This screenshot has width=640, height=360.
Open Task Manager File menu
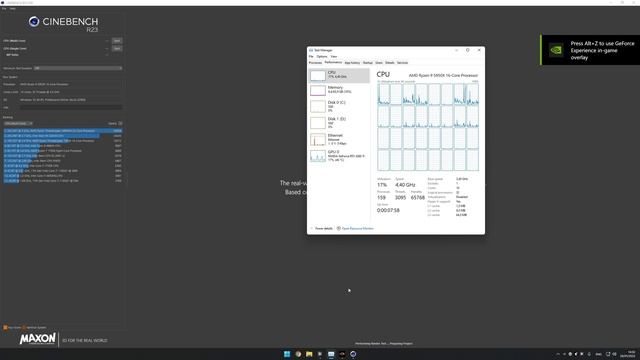pos(311,56)
